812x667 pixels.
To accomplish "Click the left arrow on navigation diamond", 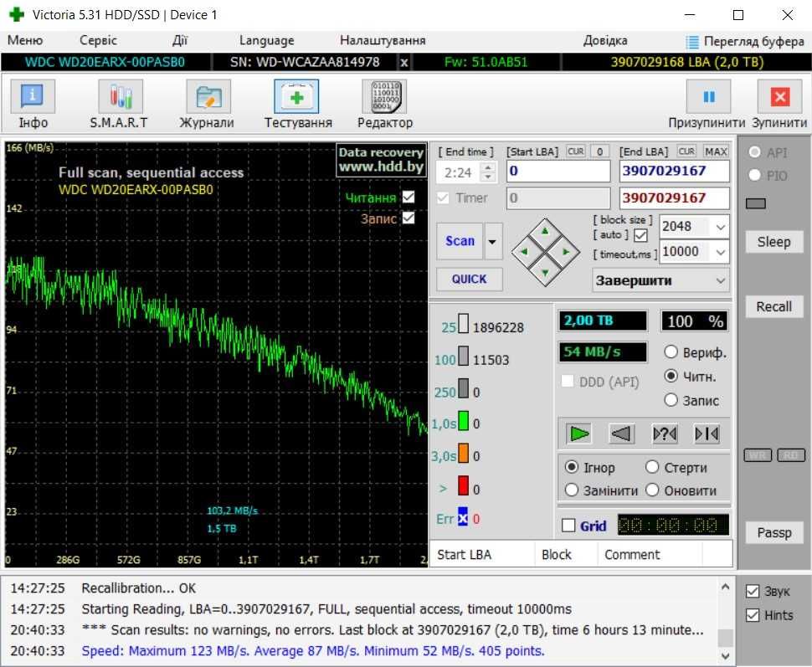I will point(524,252).
